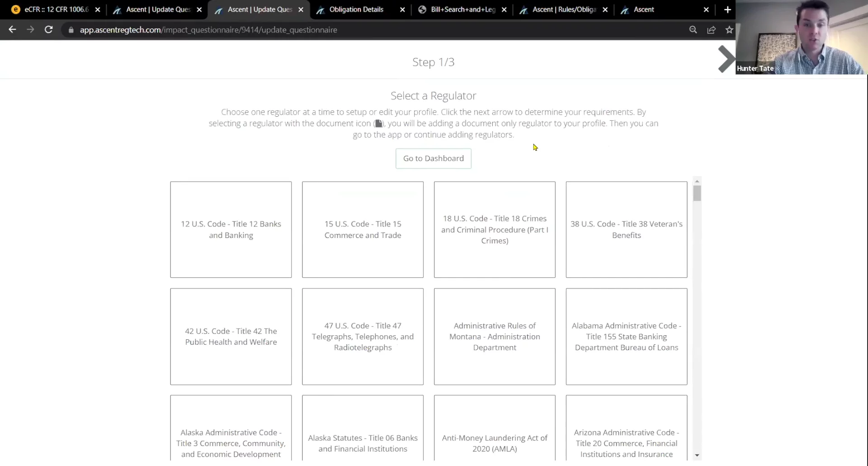Bookmark this page with the star
Viewport: 868px width, 466px height.
click(729, 30)
